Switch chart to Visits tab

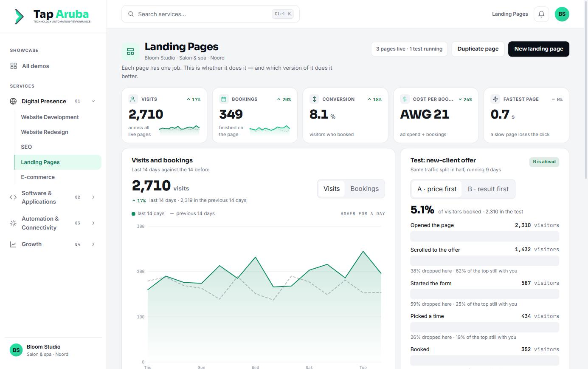pos(332,189)
